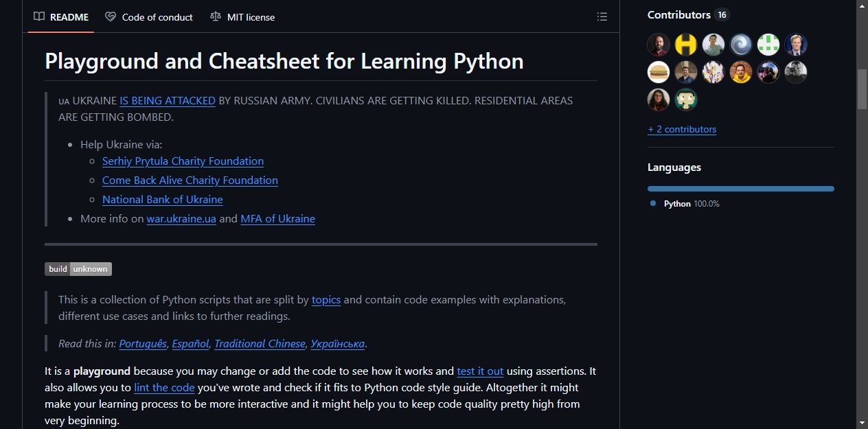
Task: Open the white robot artwork avatar
Action: coord(713,72)
